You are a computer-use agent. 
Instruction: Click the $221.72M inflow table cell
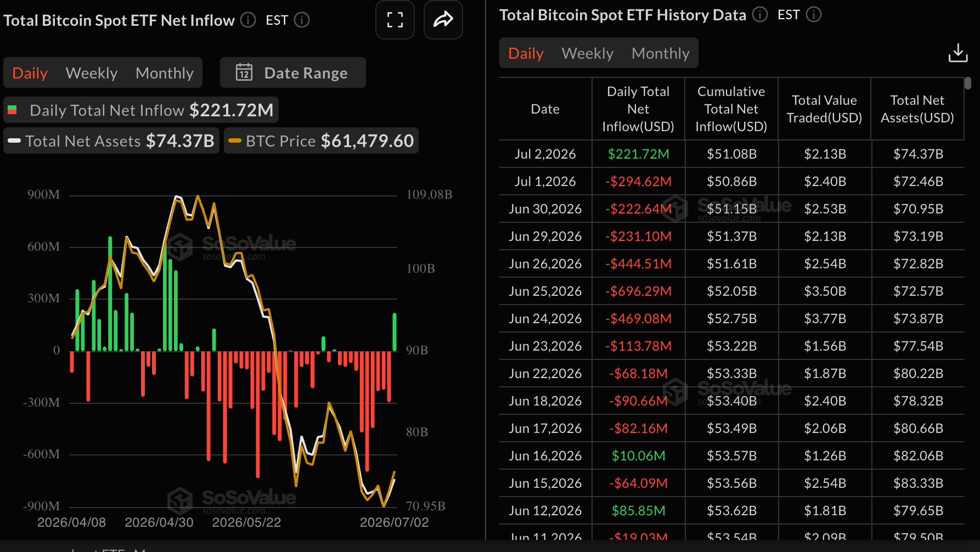(x=638, y=154)
